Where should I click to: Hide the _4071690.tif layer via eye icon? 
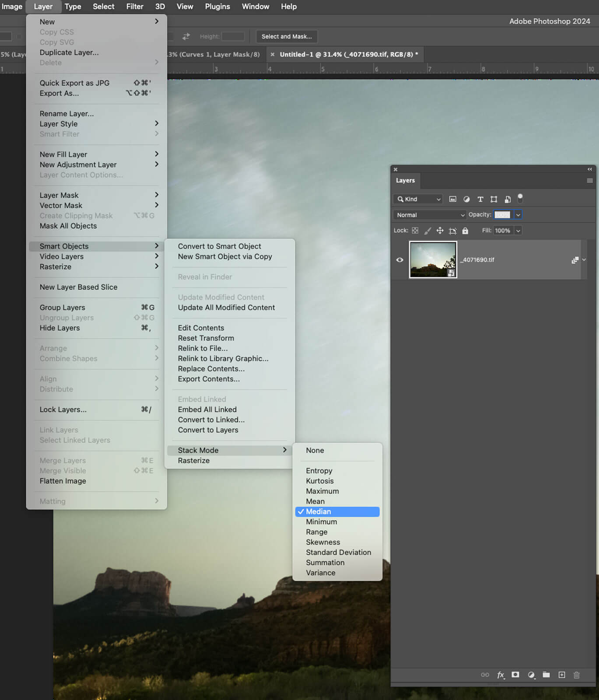click(x=399, y=260)
